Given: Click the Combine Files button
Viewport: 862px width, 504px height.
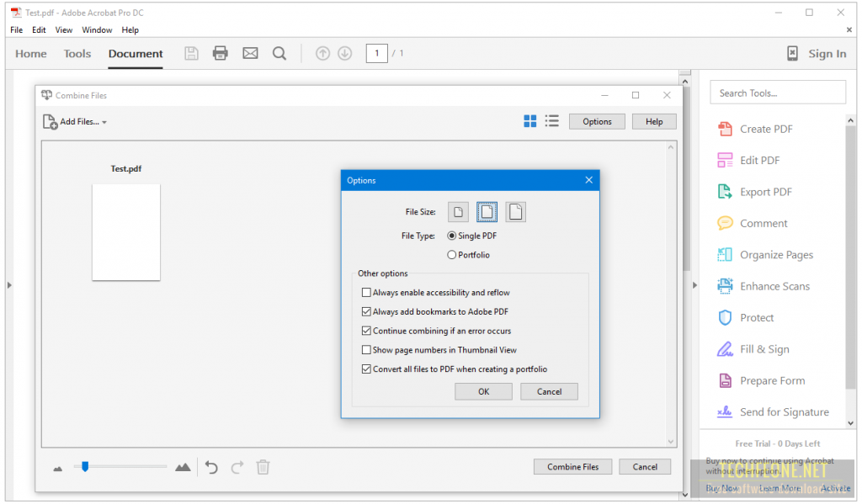Looking at the screenshot, I should point(572,467).
